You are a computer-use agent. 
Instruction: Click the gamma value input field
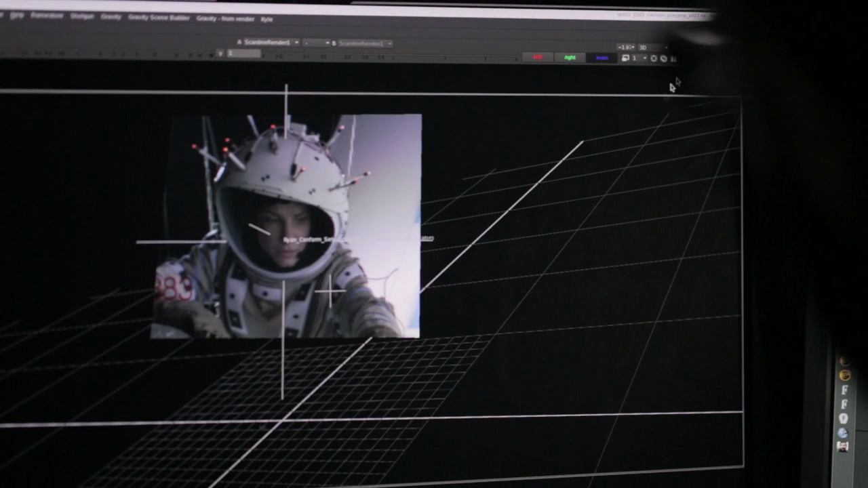pyautogui.click(x=243, y=54)
